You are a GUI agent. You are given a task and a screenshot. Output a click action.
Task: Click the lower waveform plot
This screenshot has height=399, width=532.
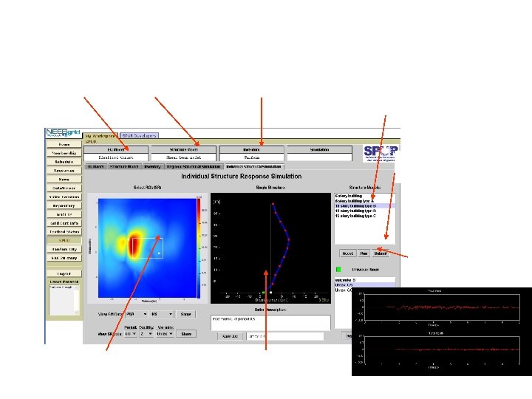tap(442, 349)
